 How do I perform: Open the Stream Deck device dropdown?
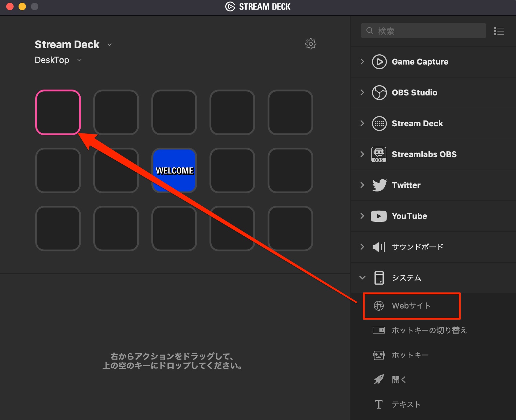pos(110,45)
